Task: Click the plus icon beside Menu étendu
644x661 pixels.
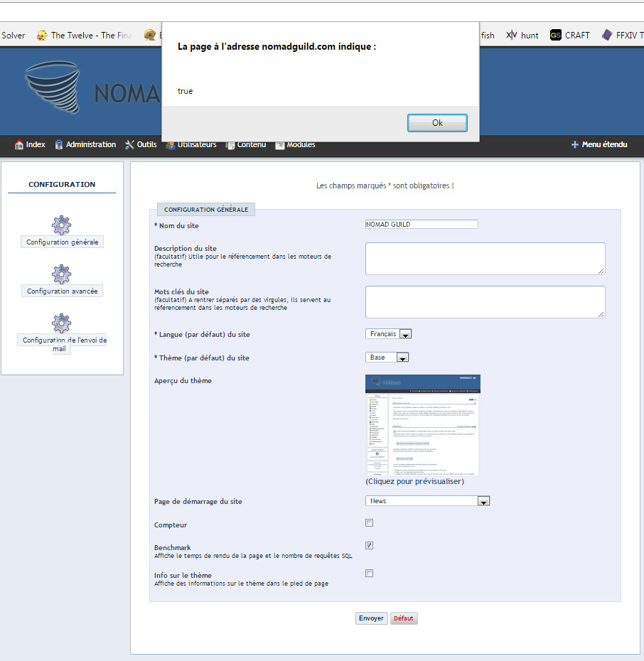Action: (x=575, y=145)
